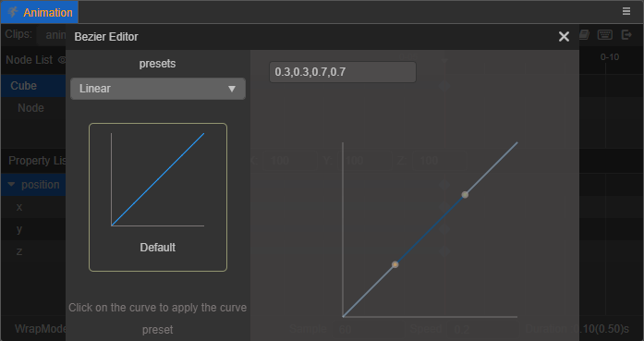The image size is (644, 341).
Task: Open the Animation panel hamburger menu
Action: point(626,11)
